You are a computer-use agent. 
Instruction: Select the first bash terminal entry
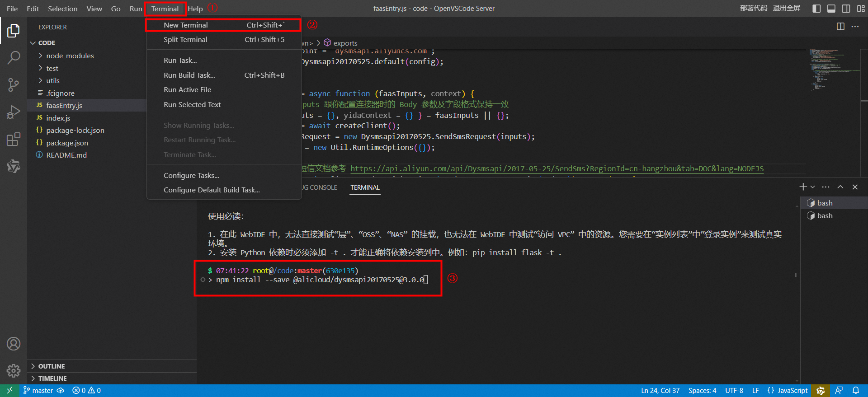[x=834, y=203]
